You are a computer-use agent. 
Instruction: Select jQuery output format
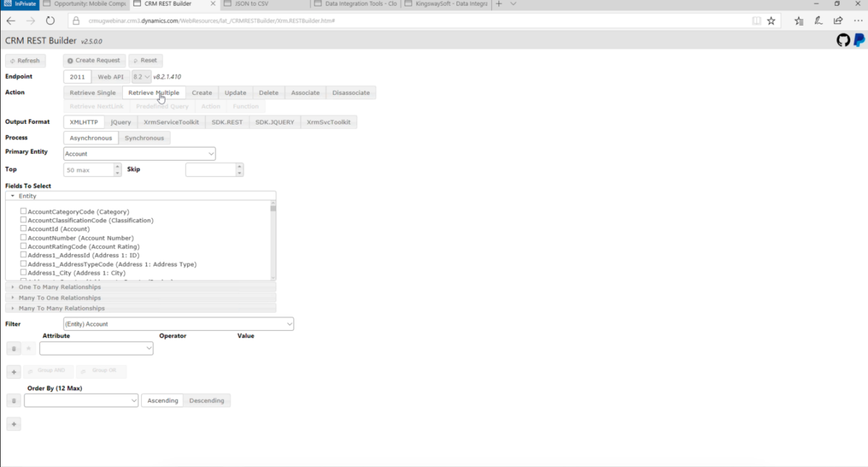tap(121, 122)
